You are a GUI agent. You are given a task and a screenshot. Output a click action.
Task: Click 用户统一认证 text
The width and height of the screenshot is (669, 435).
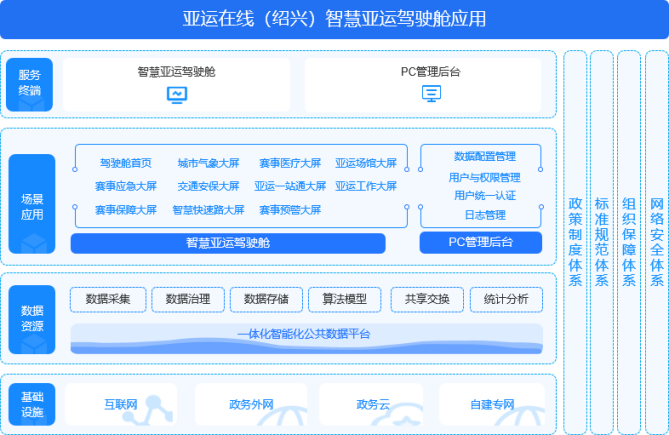click(x=485, y=196)
